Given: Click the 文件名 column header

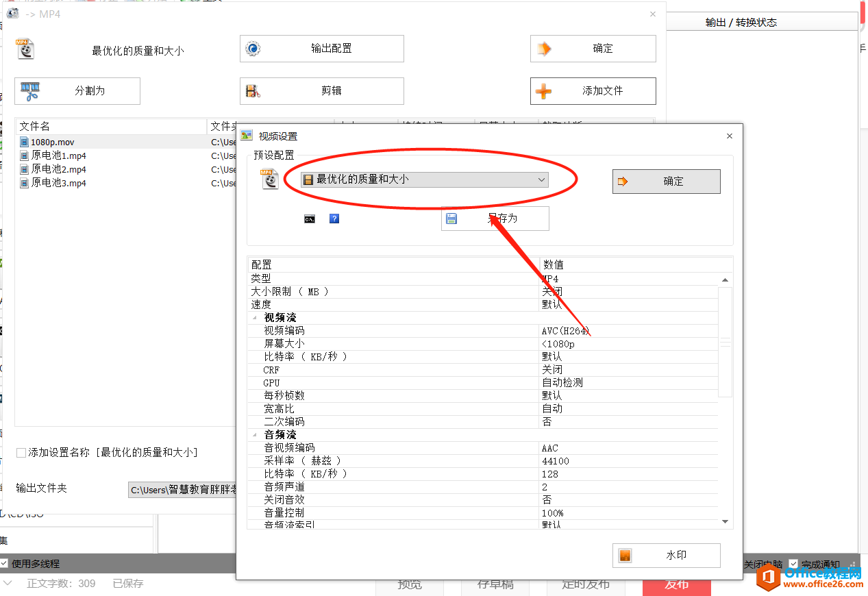Looking at the screenshot, I should point(111,127).
